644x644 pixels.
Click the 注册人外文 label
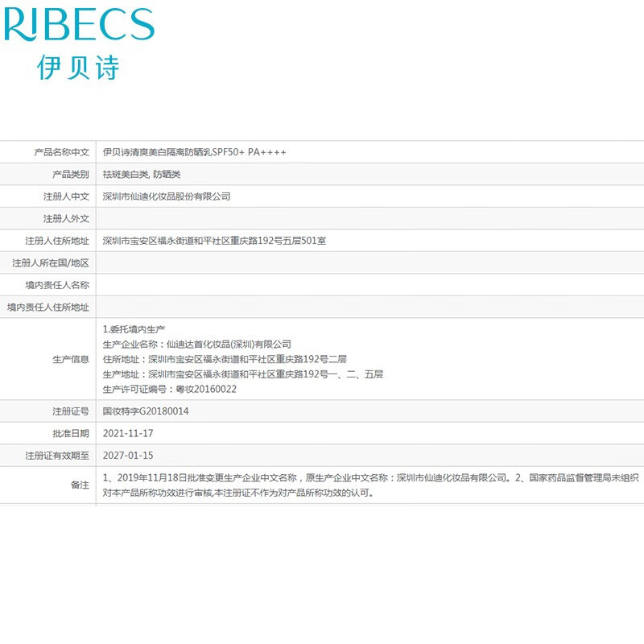[66, 219]
